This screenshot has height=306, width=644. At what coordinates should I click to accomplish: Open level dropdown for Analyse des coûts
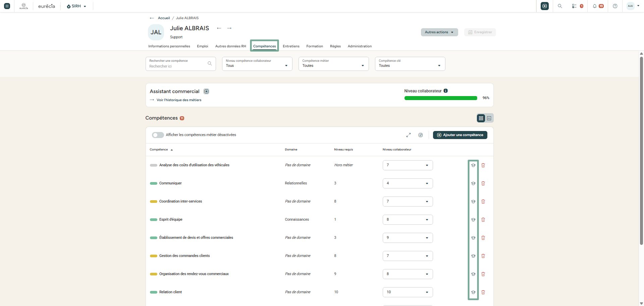(x=408, y=165)
